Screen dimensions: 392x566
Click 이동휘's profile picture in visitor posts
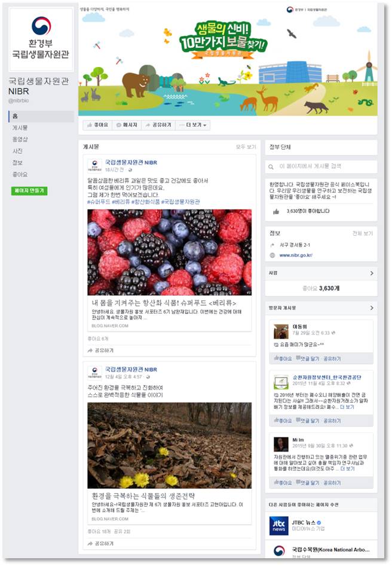[x=281, y=331]
